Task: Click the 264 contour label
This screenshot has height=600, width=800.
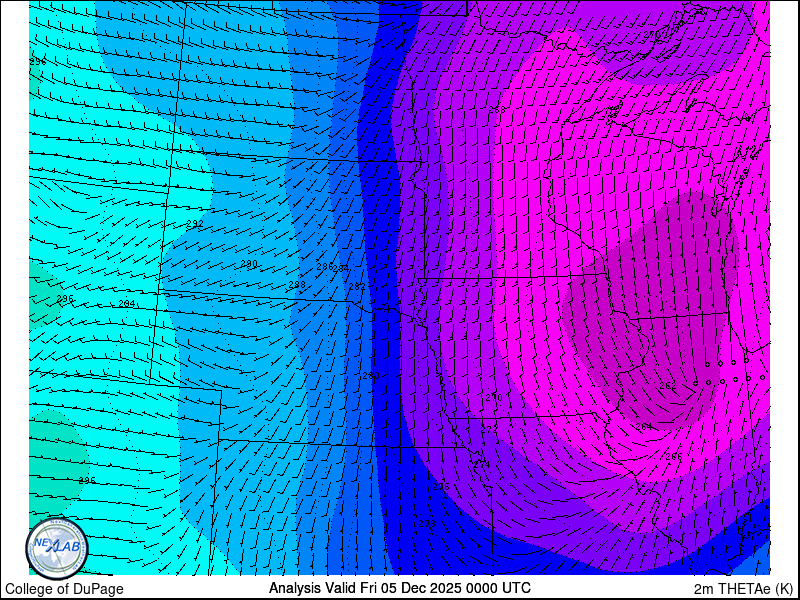Action: (644, 427)
